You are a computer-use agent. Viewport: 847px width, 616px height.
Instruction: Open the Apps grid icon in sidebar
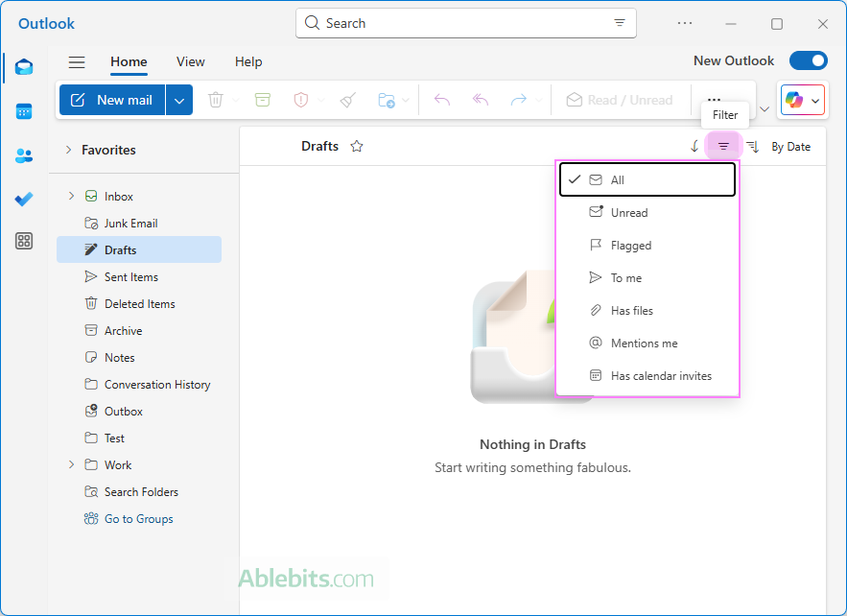point(24,241)
